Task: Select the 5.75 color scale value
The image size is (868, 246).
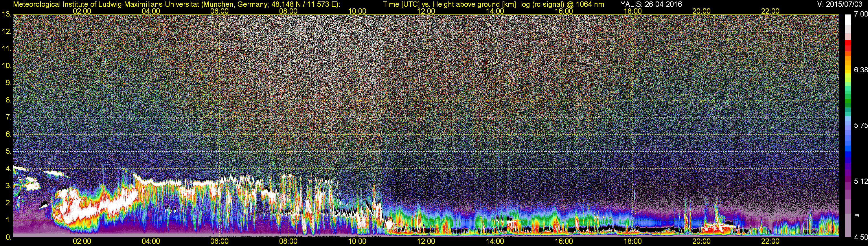Action: point(861,125)
